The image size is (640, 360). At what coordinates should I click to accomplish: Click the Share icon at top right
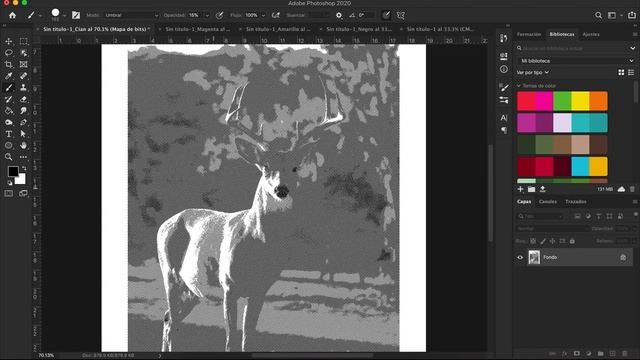(632, 15)
